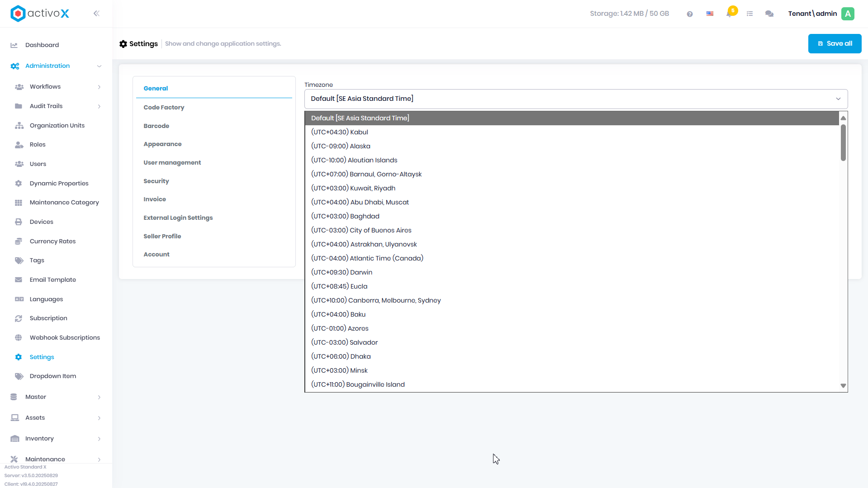Click the Users icon

pyautogui.click(x=19, y=164)
